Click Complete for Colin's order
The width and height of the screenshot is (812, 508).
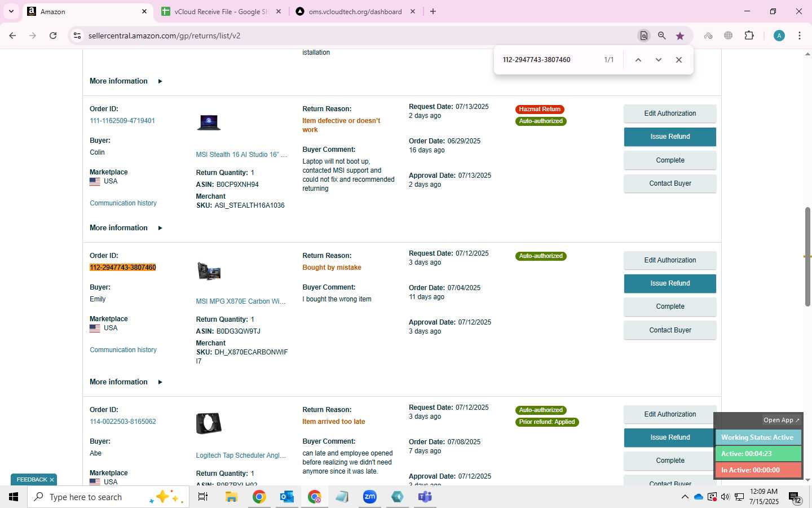pyautogui.click(x=670, y=160)
